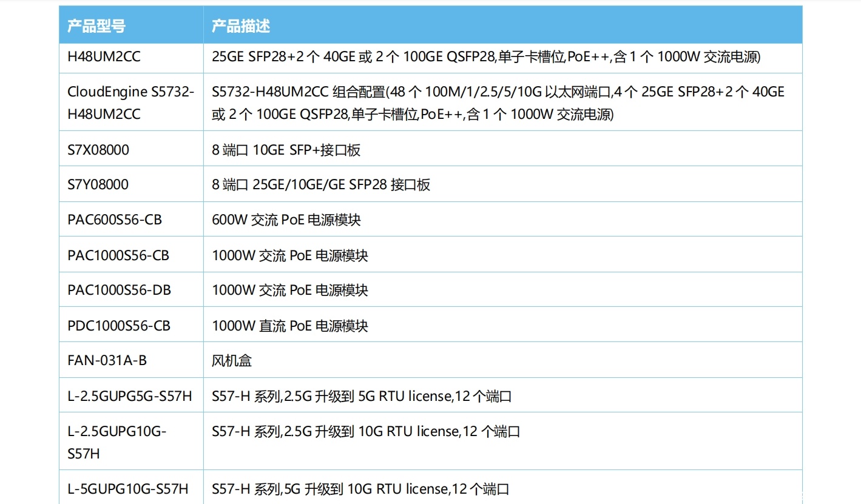Viewport: 861px width, 504px height.
Task: Click the L-2.5GUPG5G-S57H license model
Action: (x=129, y=397)
